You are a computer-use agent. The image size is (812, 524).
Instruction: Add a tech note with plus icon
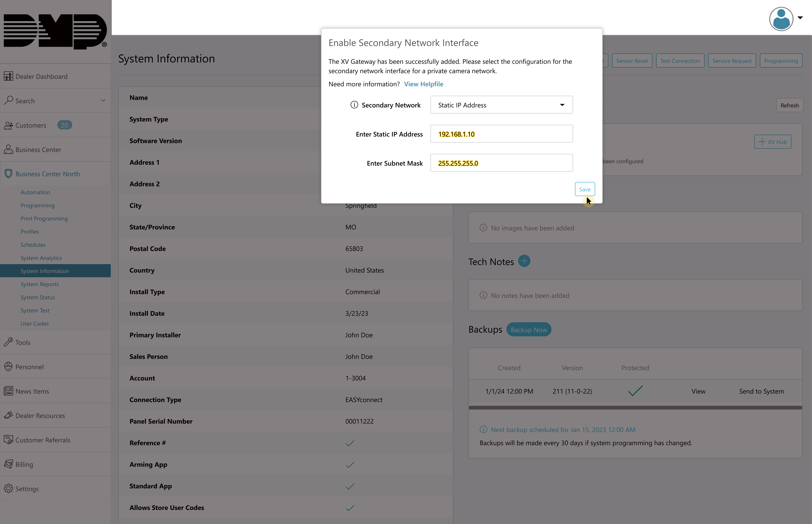click(x=524, y=261)
